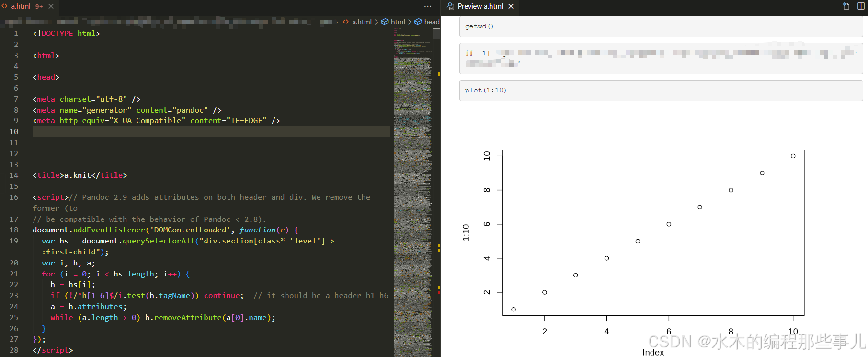This screenshot has height=357, width=868.
Task: Click the X-UA-Compatible meta line
Action: [156, 121]
